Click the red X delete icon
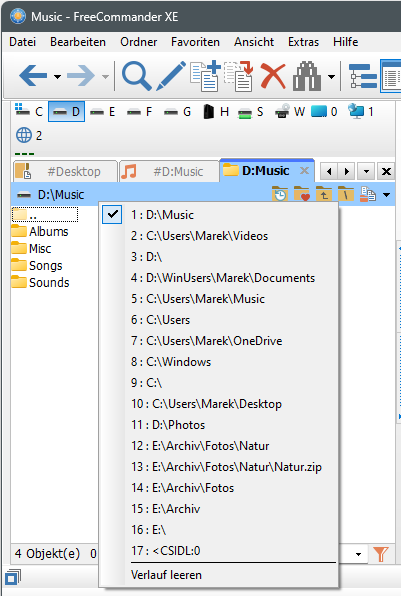Image resolution: width=401 pixels, height=596 pixels. pyautogui.click(x=273, y=77)
